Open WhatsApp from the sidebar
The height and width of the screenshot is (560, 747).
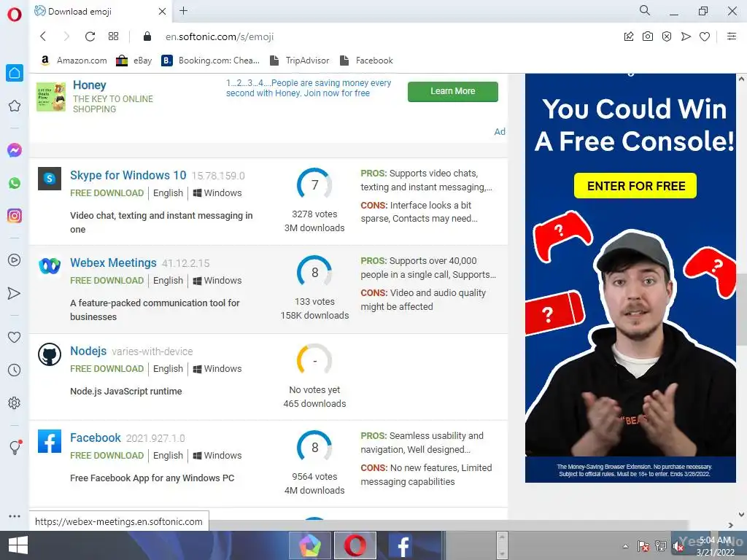click(x=15, y=183)
